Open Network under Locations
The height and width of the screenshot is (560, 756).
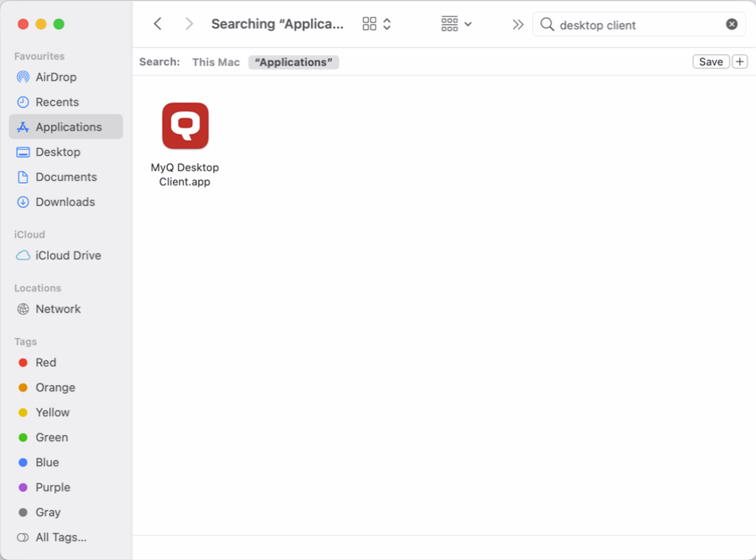coord(55,309)
